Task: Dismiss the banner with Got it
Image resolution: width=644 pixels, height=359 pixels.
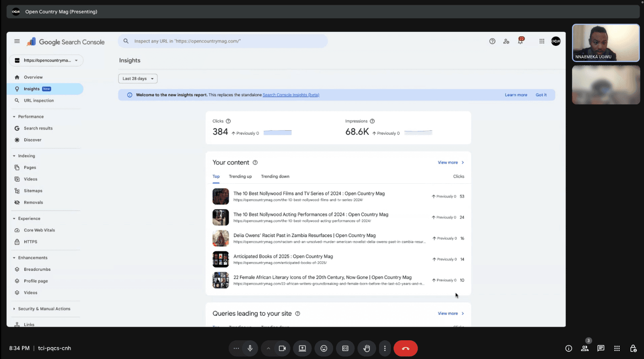Action: [541, 95]
